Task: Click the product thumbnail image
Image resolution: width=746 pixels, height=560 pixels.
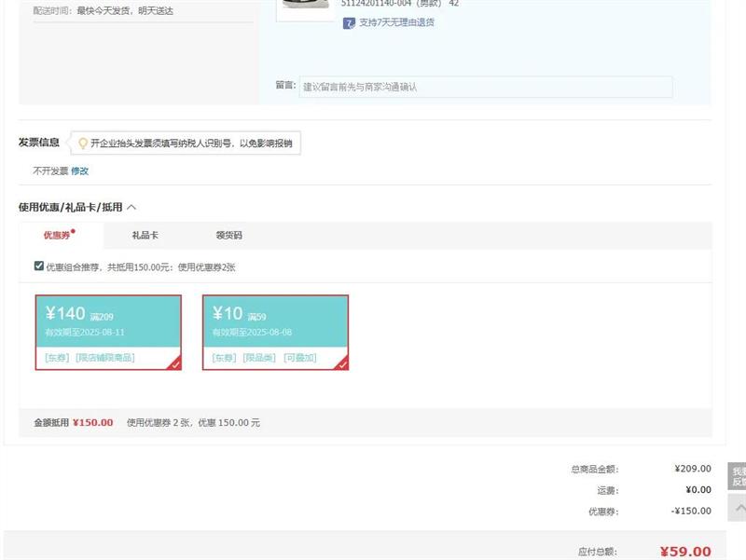Action: pyautogui.click(x=305, y=9)
